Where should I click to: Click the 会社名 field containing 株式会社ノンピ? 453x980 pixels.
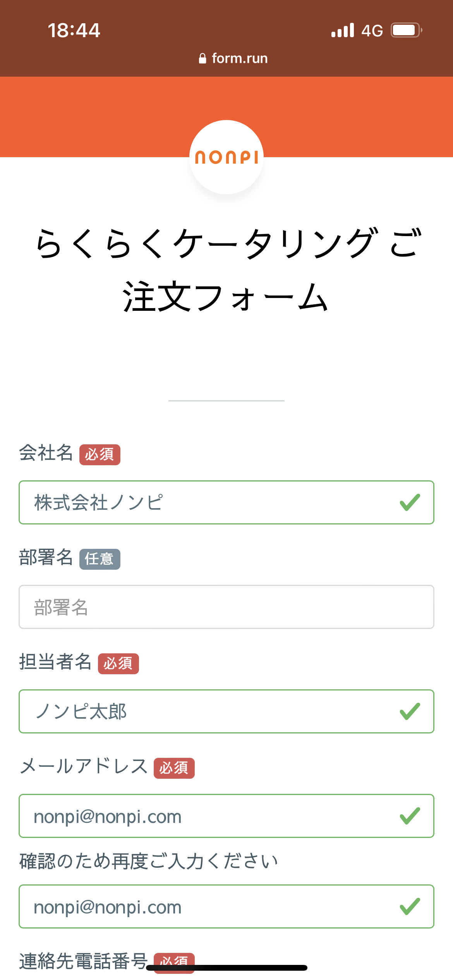pos(209,502)
